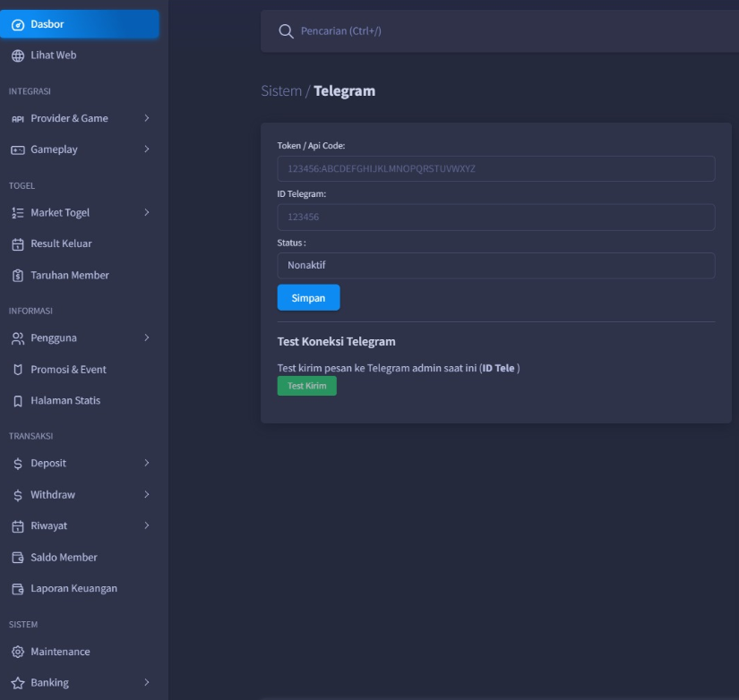This screenshot has height=700, width=739.
Task: Click the wallet icon next to Saldo Member
Action: click(x=17, y=558)
